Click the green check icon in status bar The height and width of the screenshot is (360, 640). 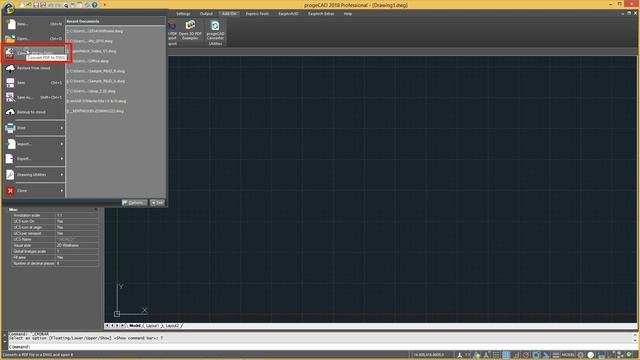pos(629,355)
